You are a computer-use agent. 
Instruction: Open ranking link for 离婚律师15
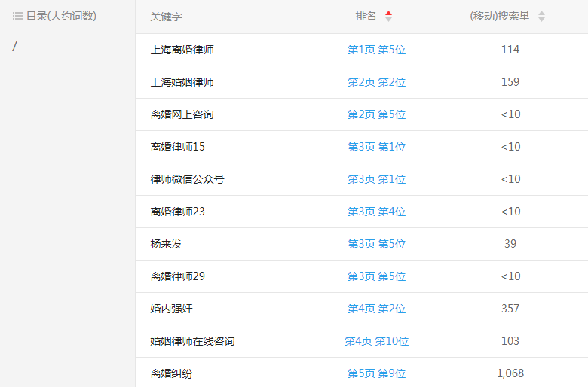point(376,147)
